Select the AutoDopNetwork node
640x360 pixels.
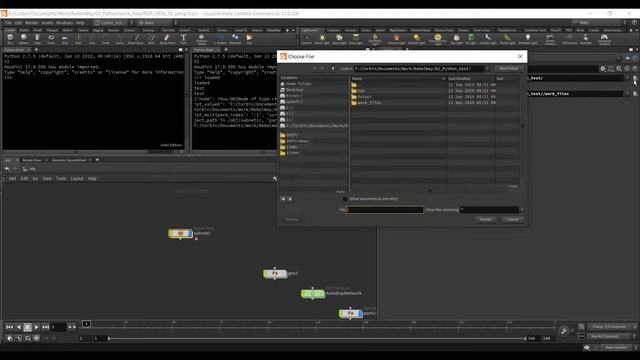pos(313,293)
